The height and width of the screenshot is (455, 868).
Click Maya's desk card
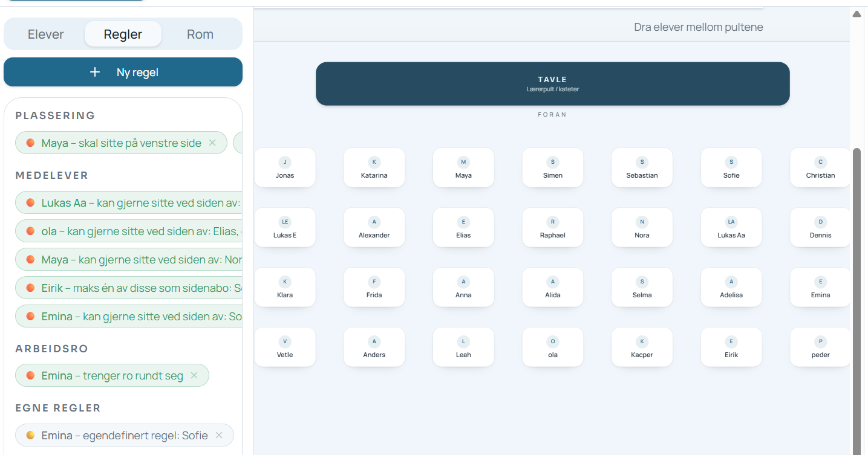pos(463,168)
